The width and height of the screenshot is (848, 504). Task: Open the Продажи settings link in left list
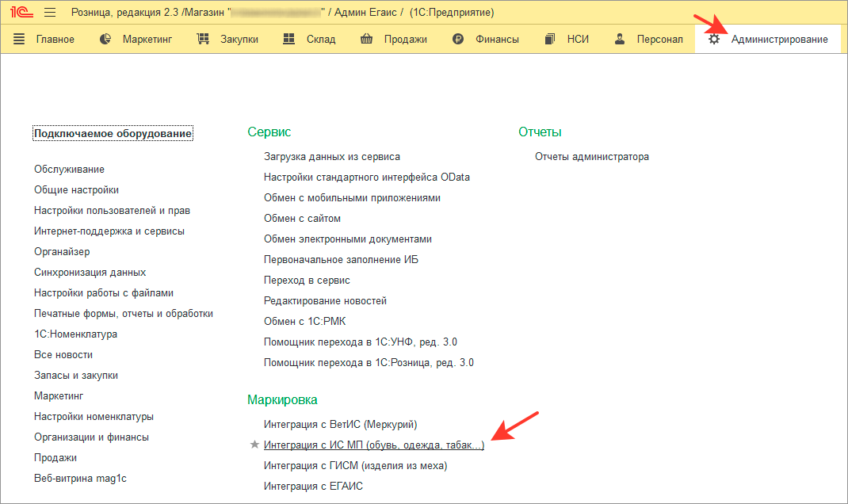[55, 457]
